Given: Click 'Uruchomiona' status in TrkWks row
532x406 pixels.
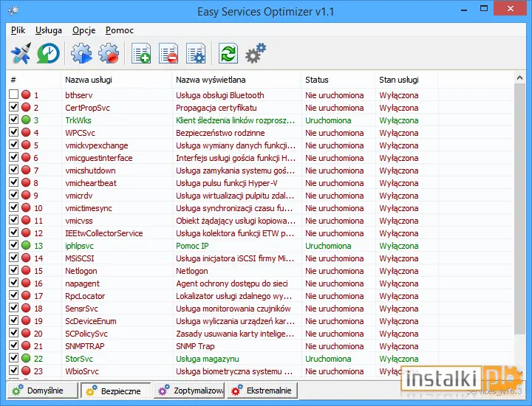Looking at the screenshot, I should 328,120.
